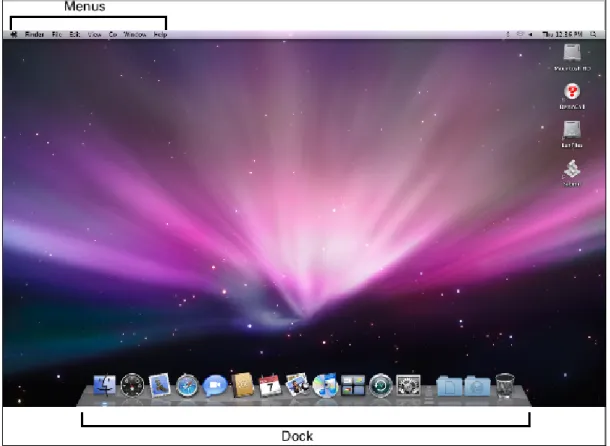
Task: Open the brown Address Book icon
Action: 242,385
